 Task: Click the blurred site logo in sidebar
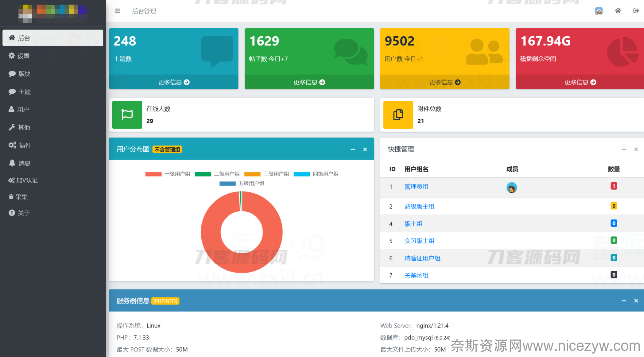(53, 14)
